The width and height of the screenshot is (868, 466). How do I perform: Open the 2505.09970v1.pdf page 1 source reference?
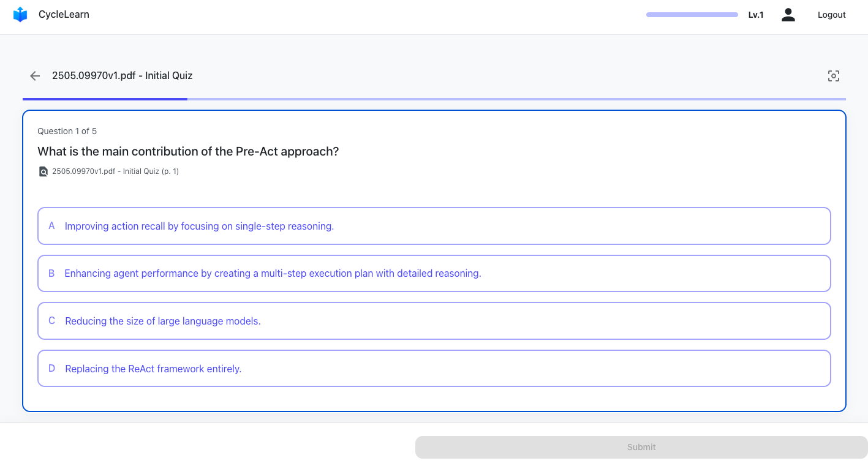tap(115, 171)
